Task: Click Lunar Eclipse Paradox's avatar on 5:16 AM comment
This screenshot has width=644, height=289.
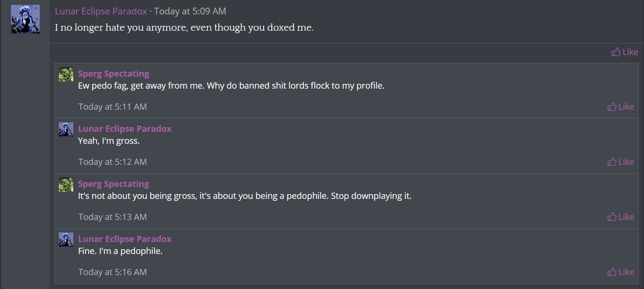Action: pos(66,240)
